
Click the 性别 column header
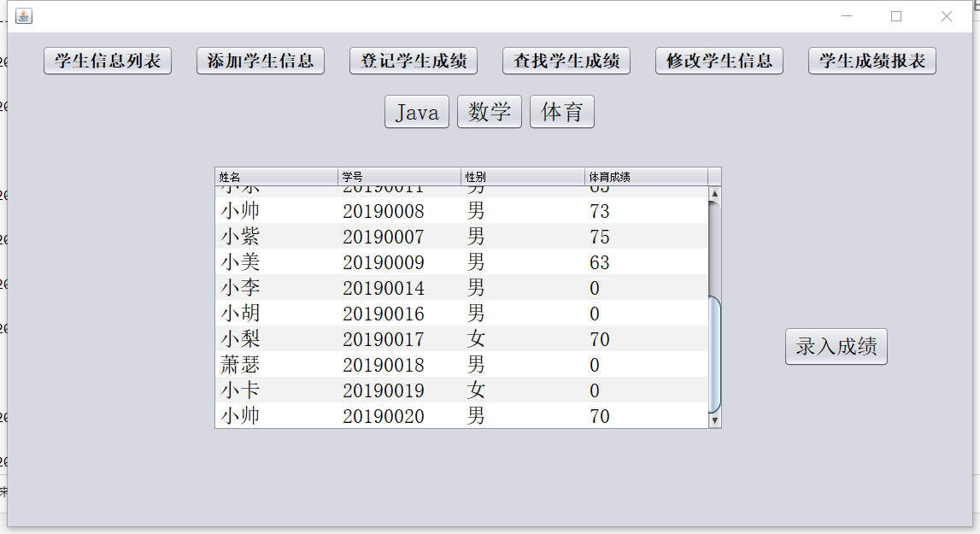click(523, 177)
